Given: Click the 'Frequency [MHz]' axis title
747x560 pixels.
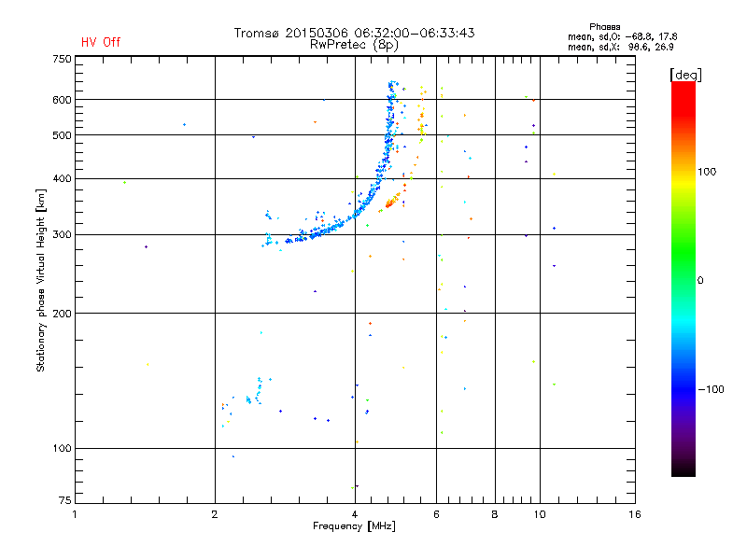Looking at the screenshot, I should coord(354,526).
